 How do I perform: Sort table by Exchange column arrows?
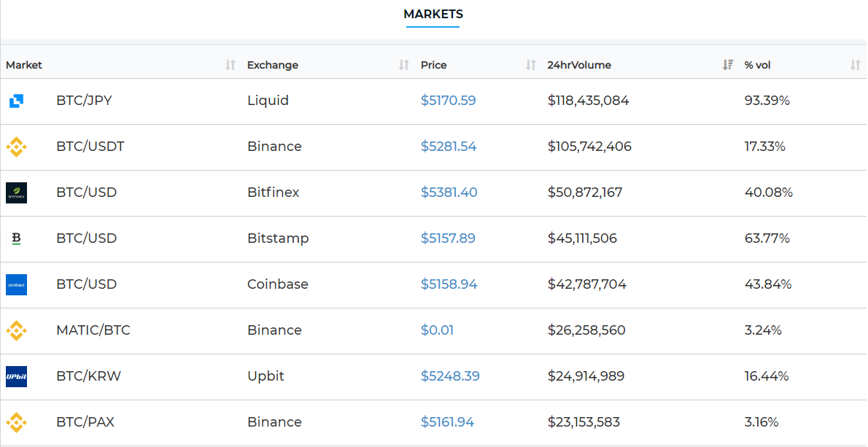click(x=403, y=65)
